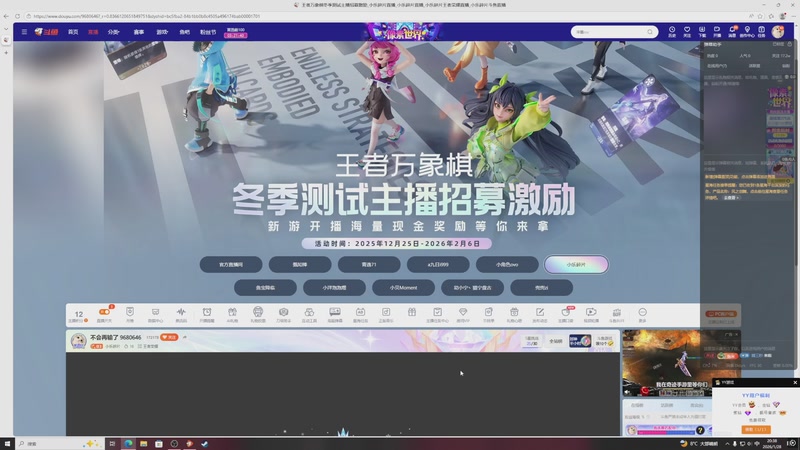Viewport: 800px width, 450px height.
Task: Open the Windows Start menu
Action: (x=7, y=443)
